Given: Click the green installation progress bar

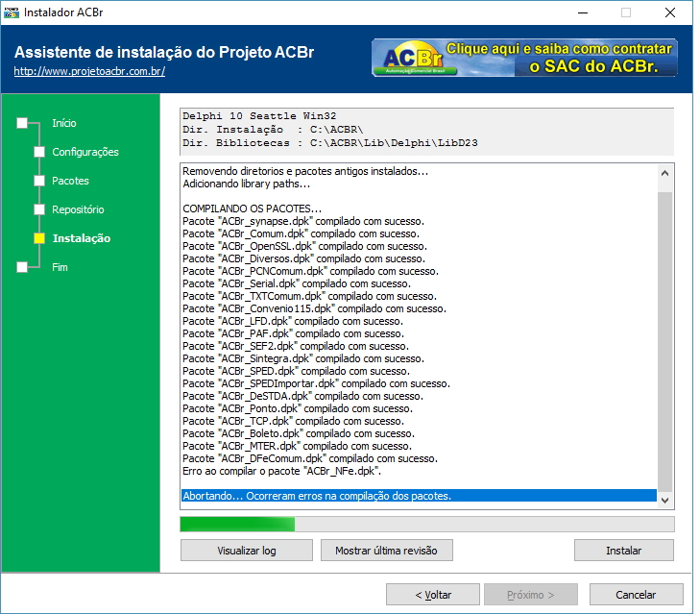Looking at the screenshot, I should [x=426, y=525].
